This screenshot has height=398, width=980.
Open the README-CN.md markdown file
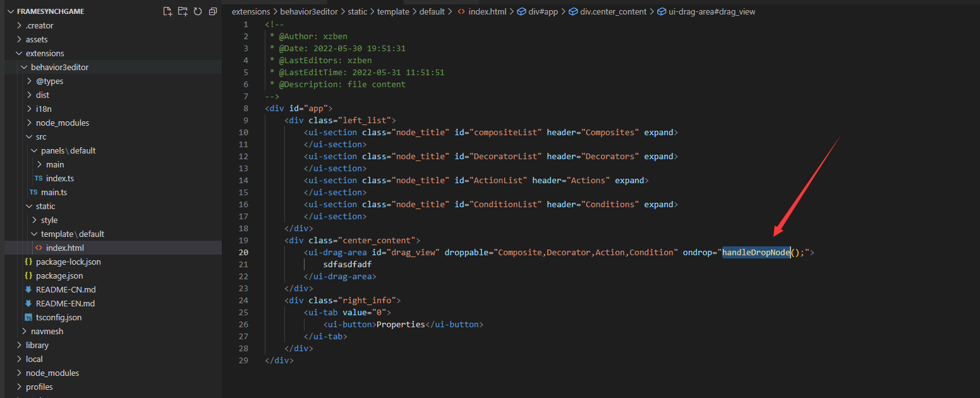coord(65,289)
